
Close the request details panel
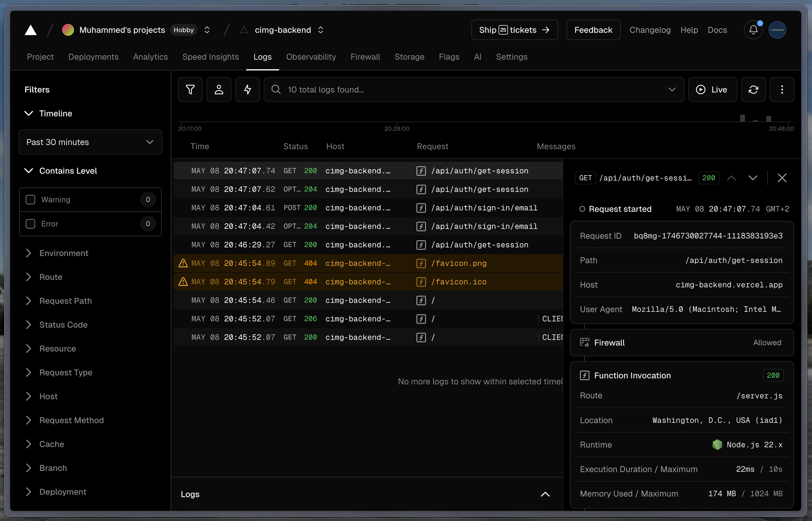782,178
